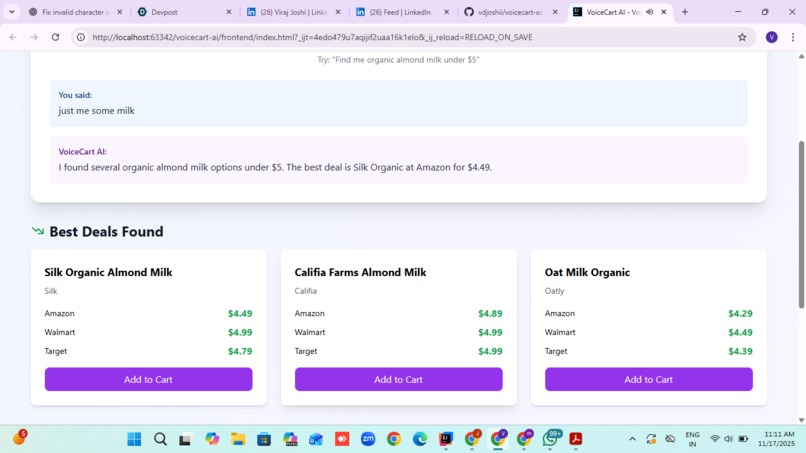Click the VoiceCart AI response message
806x453 pixels.
(x=275, y=168)
